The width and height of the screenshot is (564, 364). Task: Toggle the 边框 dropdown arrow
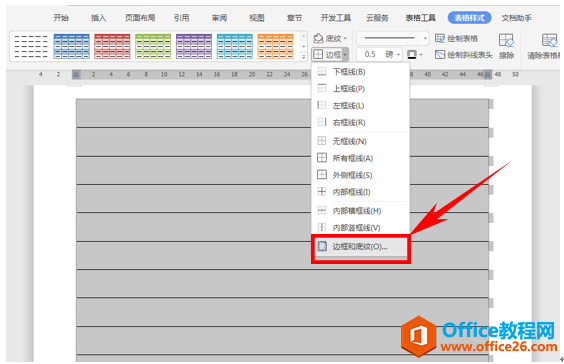pyautogui.click(x=345, y=55)
